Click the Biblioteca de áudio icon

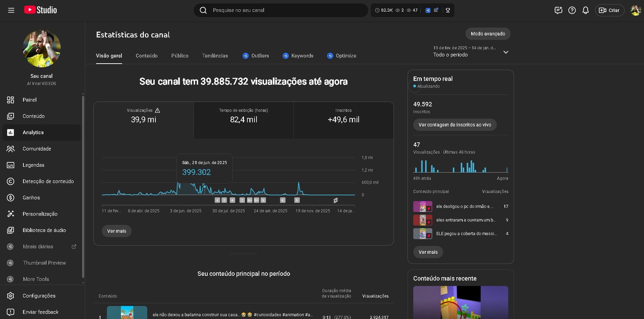(x=10, y=230)
